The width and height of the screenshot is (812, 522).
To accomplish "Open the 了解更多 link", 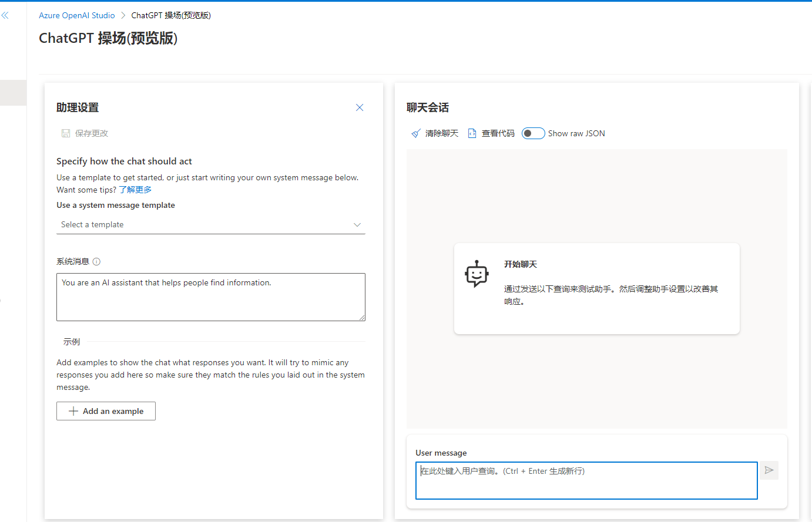I will pos(136,190).
